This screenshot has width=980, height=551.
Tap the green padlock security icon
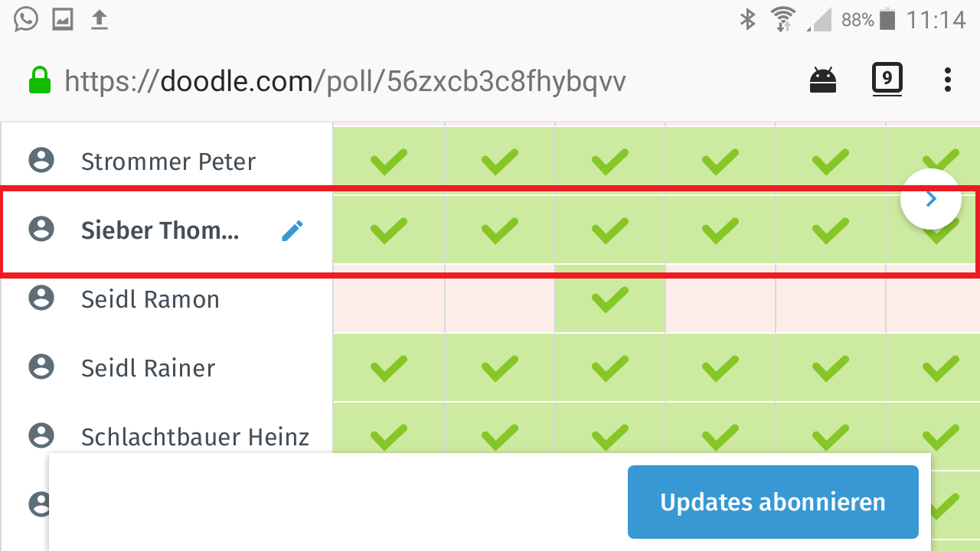(40, 80)
